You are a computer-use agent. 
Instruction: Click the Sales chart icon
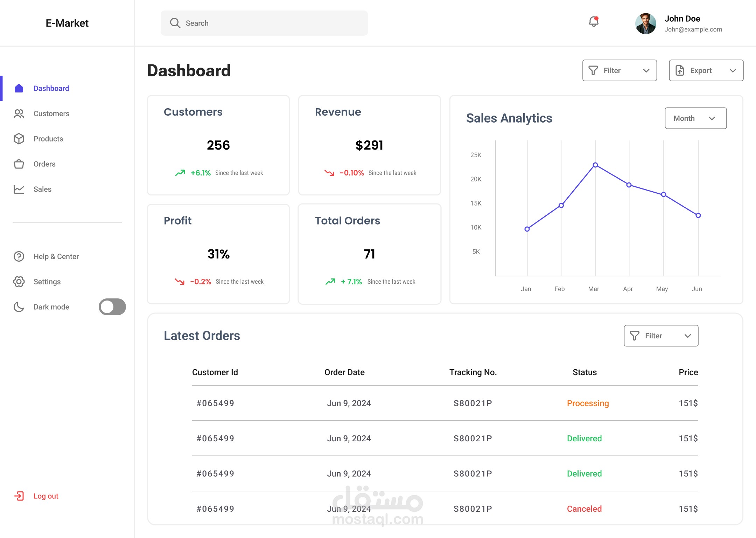click(19, 189)
